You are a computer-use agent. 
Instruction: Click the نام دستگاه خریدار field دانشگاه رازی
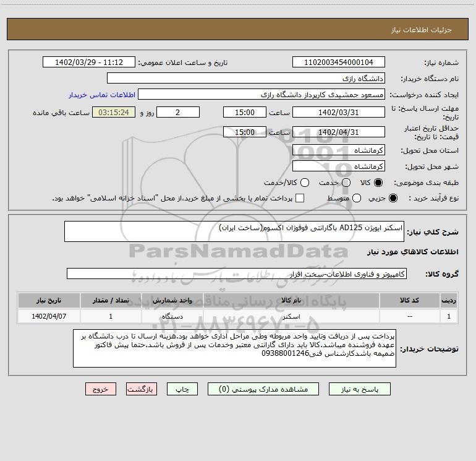246,78
